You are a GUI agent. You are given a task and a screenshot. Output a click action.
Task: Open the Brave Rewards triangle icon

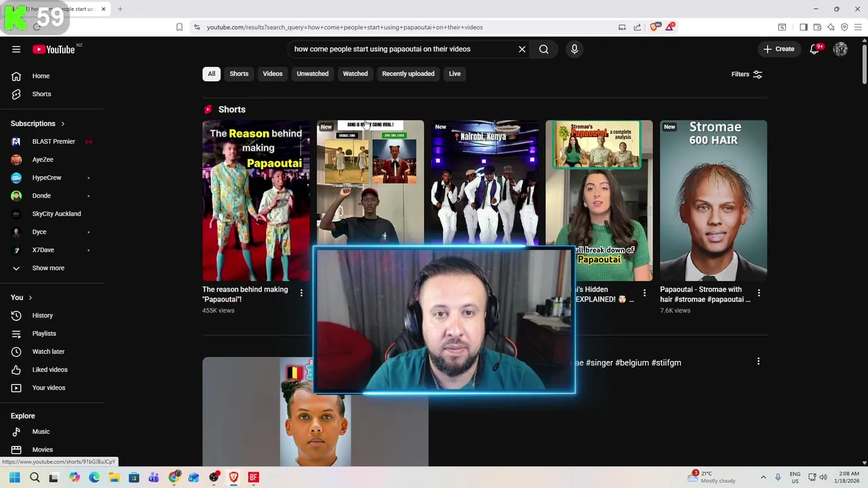click(670, 27)
